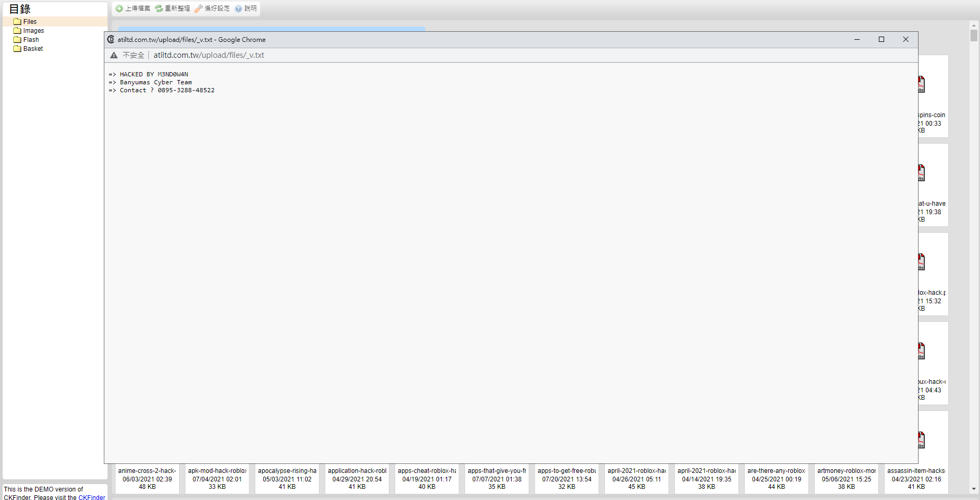Select the apk-mod-hack-roblox file entry
980x500 pixels.
(217, 478)
